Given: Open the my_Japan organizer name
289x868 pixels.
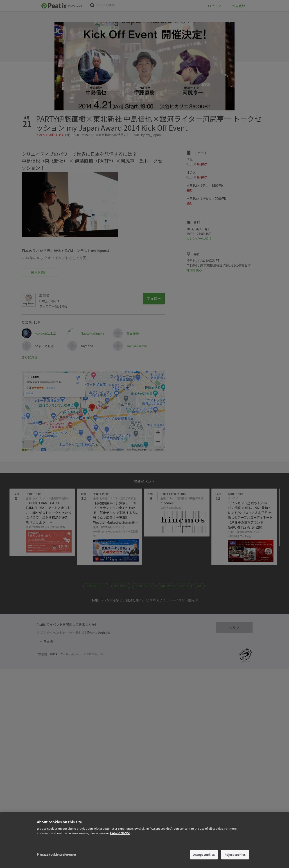Looking at the screenshot, I should tap(49, 301).
